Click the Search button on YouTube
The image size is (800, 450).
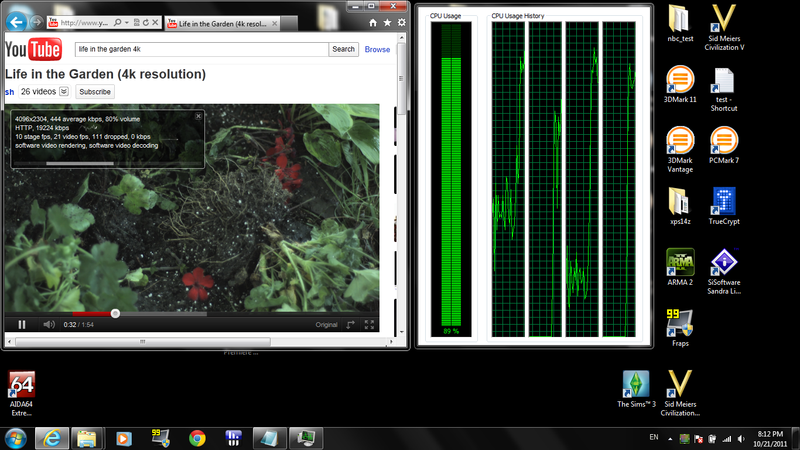[x=343, y=49]
